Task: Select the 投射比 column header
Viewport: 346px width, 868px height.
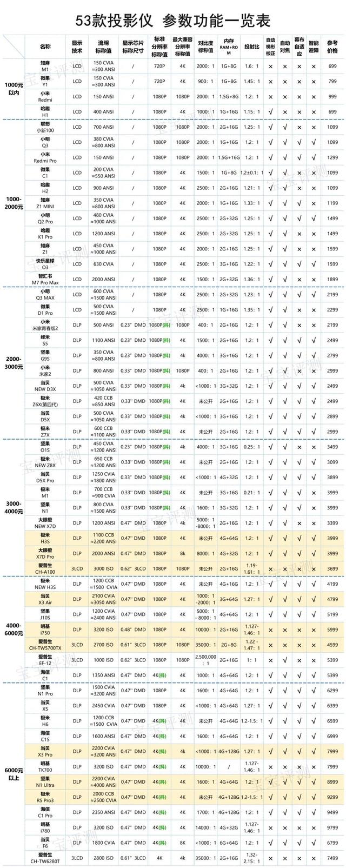Action: tap(251, 47)
